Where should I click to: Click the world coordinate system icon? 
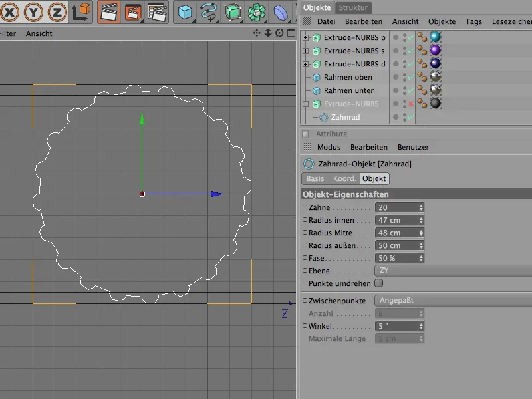(x=82, y=12)
